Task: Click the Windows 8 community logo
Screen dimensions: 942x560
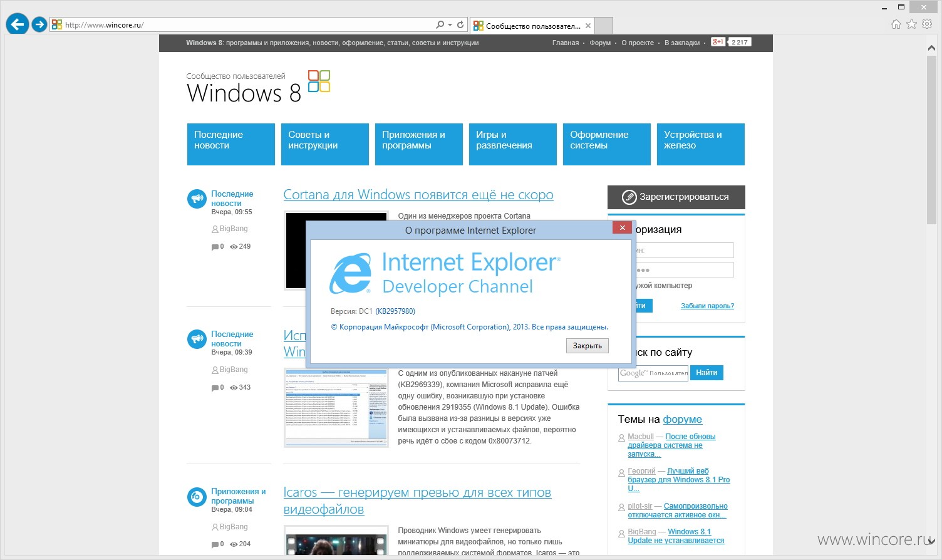Action: pos(258,86)
